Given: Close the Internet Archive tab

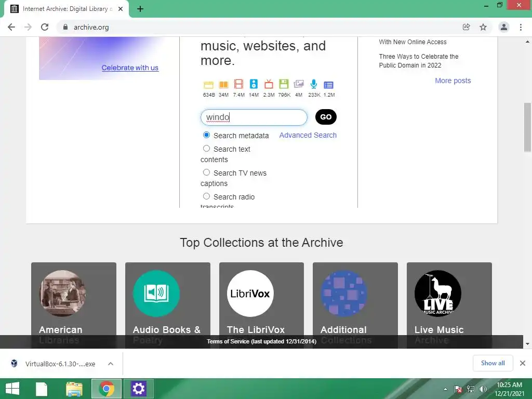Looking at the screenshot, I should tap(121, 9).
